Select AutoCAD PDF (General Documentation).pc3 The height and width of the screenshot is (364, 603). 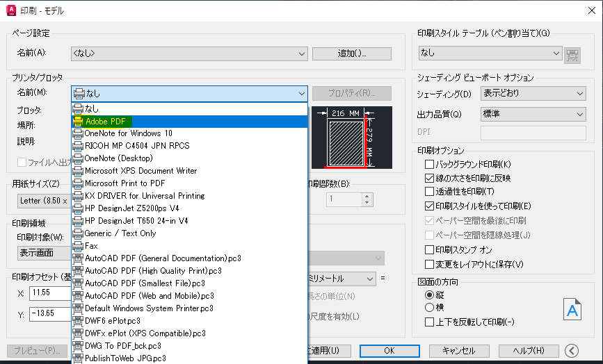tap(190, 258)
